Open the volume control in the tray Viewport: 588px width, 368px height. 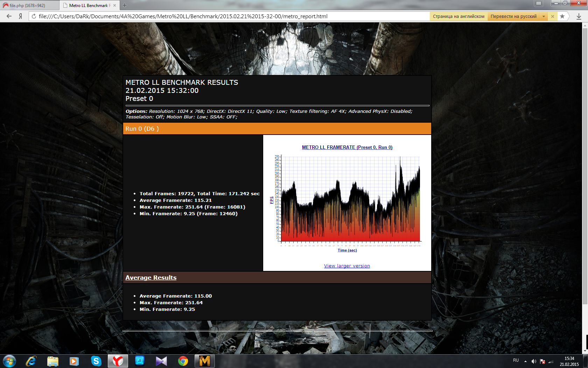(x=534, y=361)
